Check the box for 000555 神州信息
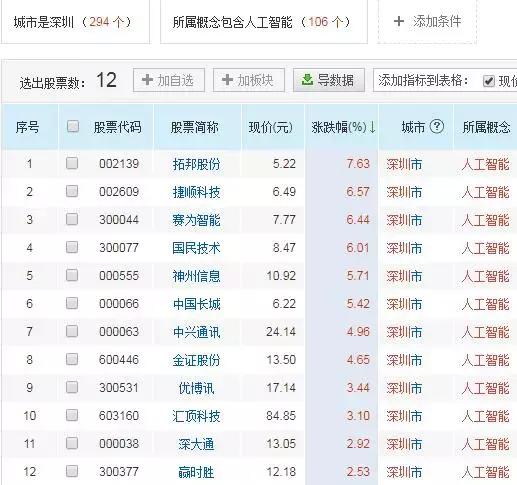 tap(72, 275)
